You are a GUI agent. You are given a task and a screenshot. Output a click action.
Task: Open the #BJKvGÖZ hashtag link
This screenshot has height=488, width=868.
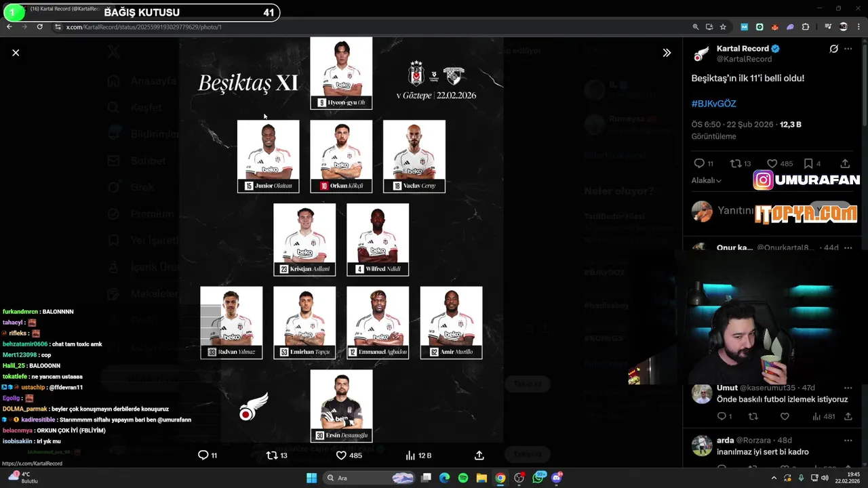click(x=713, y=104)
